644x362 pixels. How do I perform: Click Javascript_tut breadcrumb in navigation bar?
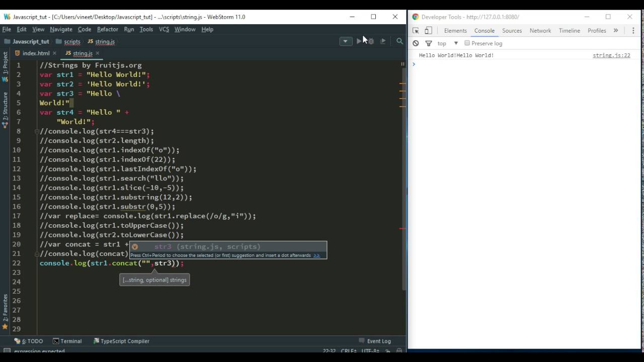click(x=27, y=42)
